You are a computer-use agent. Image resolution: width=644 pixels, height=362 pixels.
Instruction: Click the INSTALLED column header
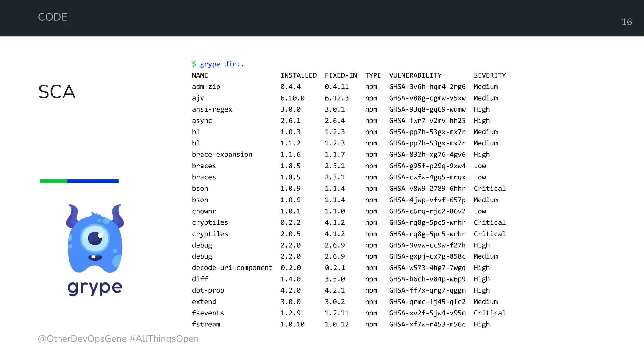299,75
